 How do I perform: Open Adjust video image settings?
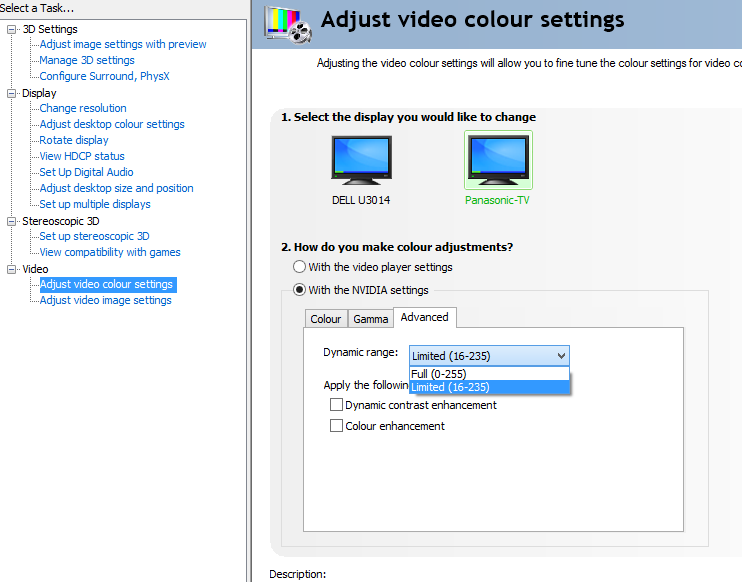click(105, 300)
